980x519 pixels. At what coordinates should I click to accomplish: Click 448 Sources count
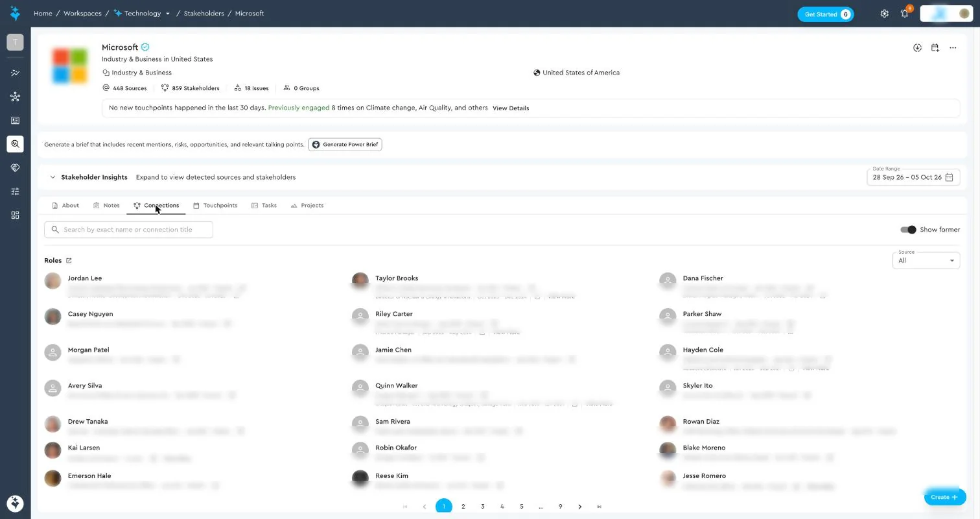(x=124, y=88)
